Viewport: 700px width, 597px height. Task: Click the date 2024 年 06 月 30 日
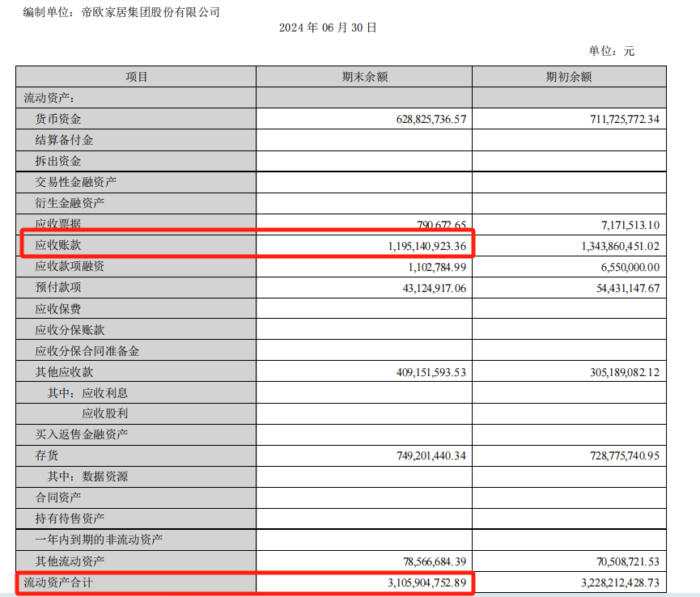[x=328, y=28]
